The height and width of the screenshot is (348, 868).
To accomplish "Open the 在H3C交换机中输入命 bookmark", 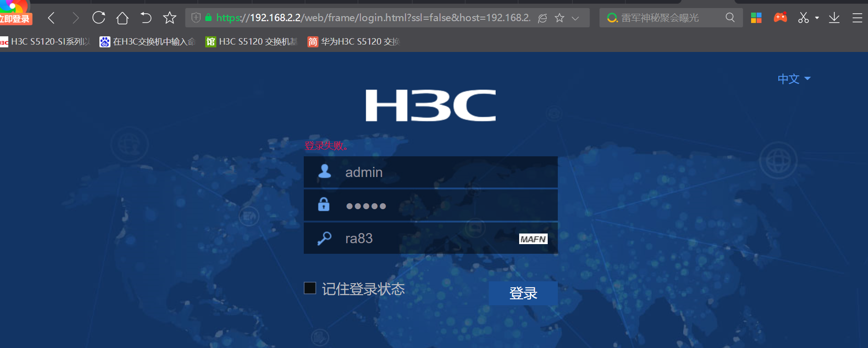I will pos(148,42).
